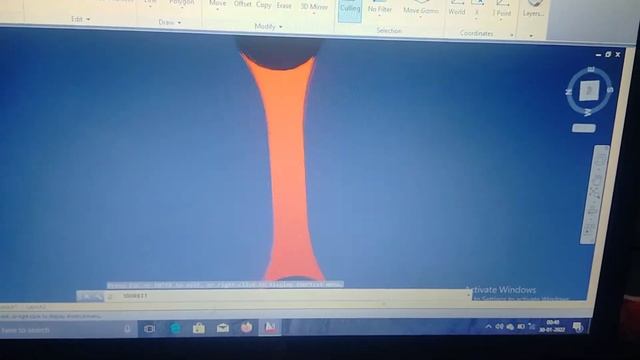This screenshot has height=360, width=640.
Task: Click the Selection panel label
Action: (389, 31)
